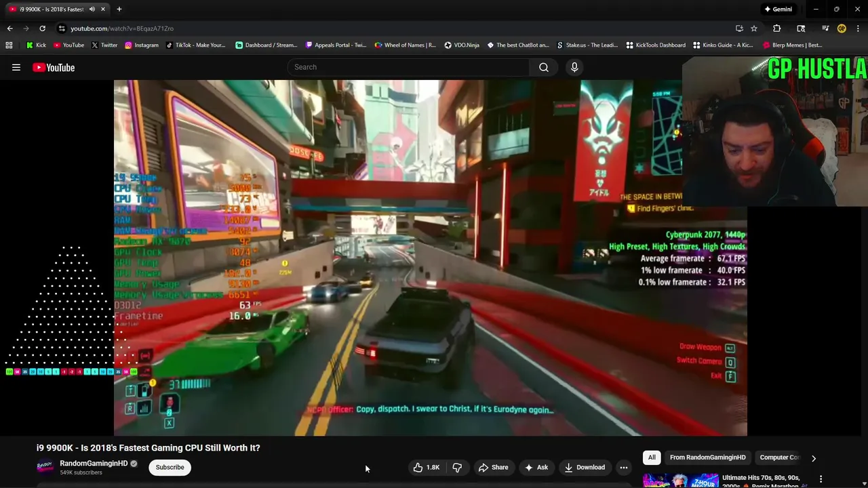
Task: Share this video
Action: click(x=493, y=467)
